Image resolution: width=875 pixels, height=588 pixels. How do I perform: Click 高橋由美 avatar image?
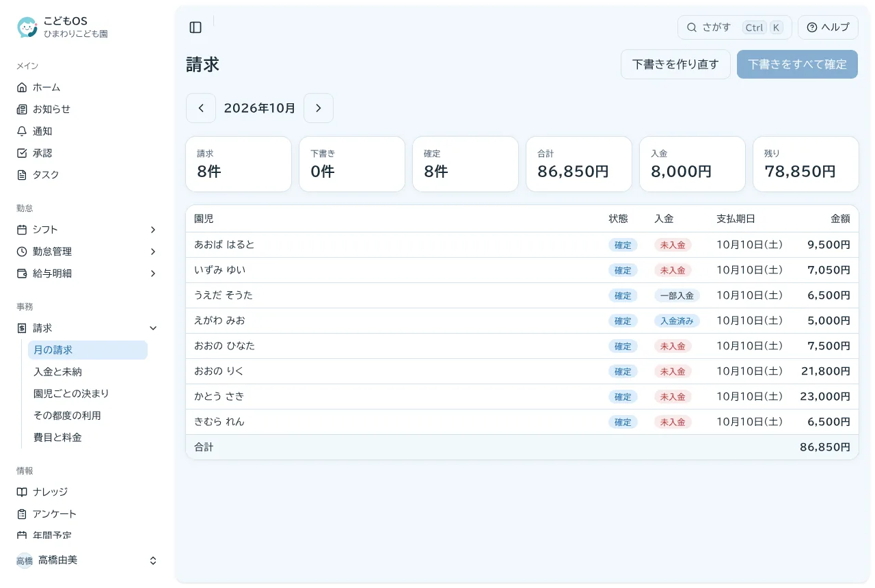pos(25,561)
